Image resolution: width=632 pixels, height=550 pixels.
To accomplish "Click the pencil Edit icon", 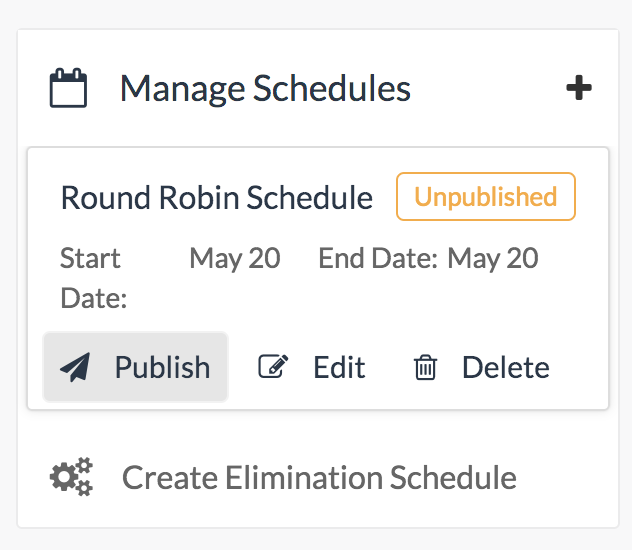I will click(x=273, y=367).
